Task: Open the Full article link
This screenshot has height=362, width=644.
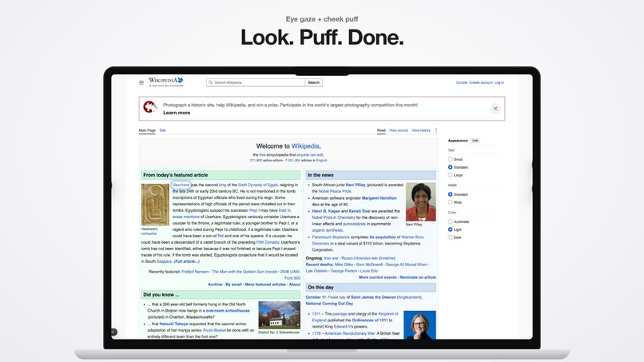Action: (x=186, y=261)
